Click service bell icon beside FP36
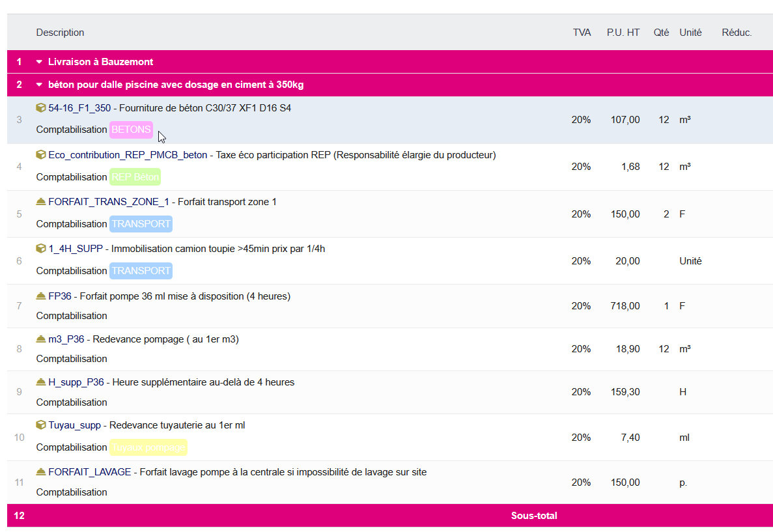Image resolution: width=773 pixels, height=532 pixels. [41, 296]
